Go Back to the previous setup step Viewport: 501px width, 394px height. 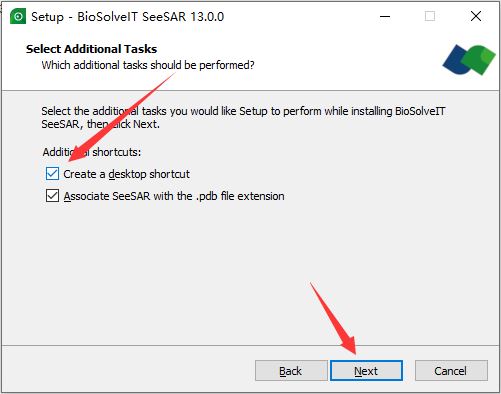click(291, 371)
